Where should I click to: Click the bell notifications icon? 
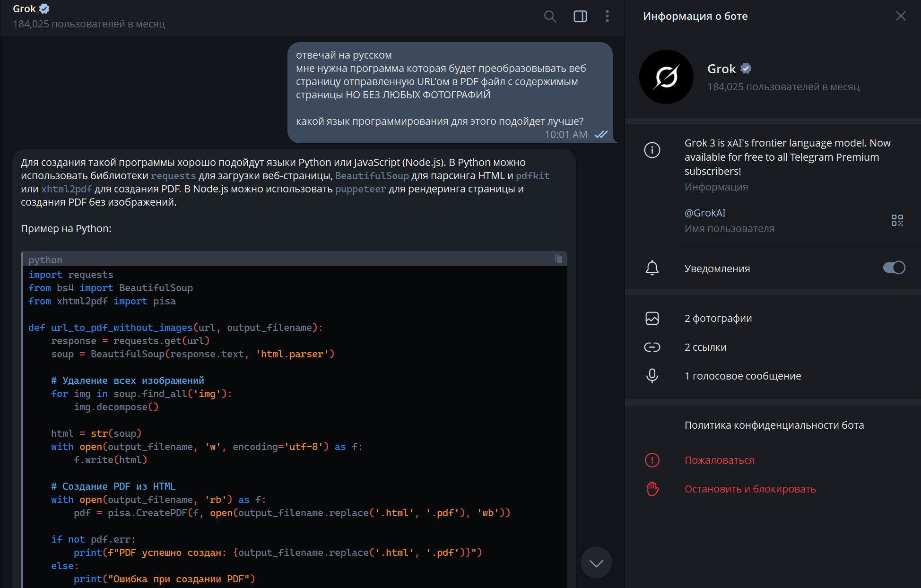(652, 268)
